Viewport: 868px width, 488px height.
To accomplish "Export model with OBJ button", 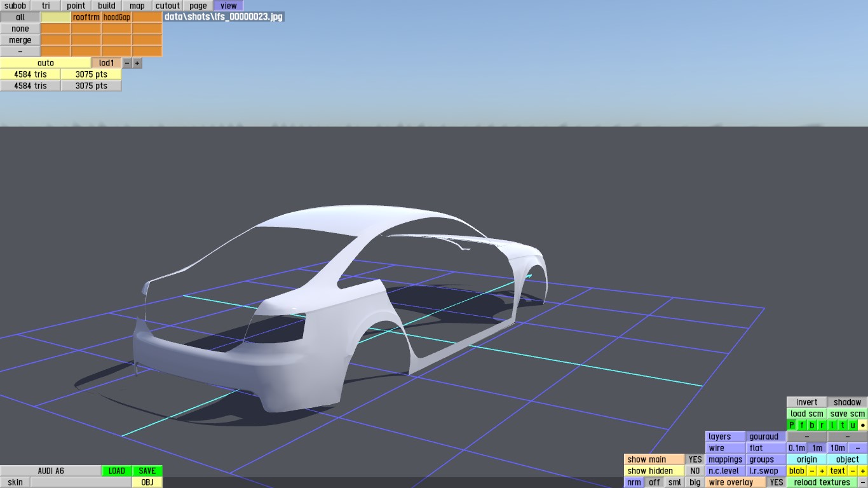I will tap(147, 482).
